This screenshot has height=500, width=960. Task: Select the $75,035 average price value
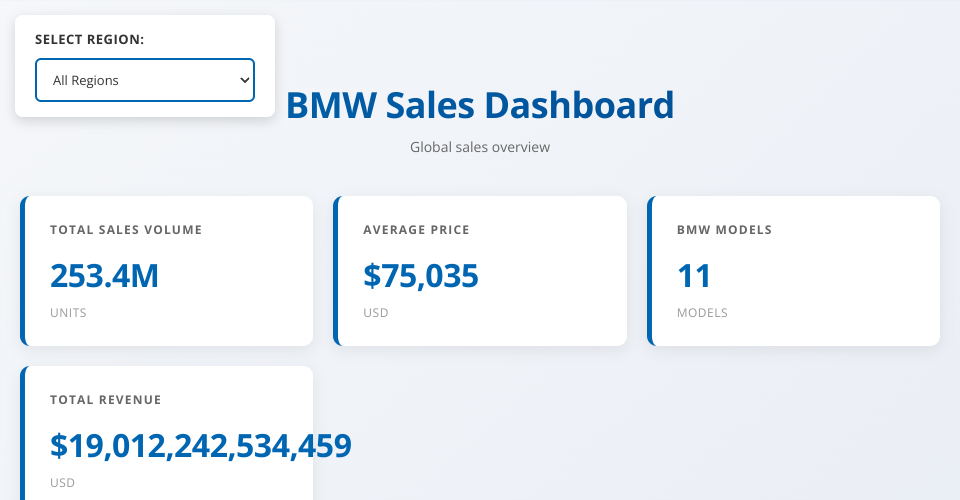coord(421,276)
